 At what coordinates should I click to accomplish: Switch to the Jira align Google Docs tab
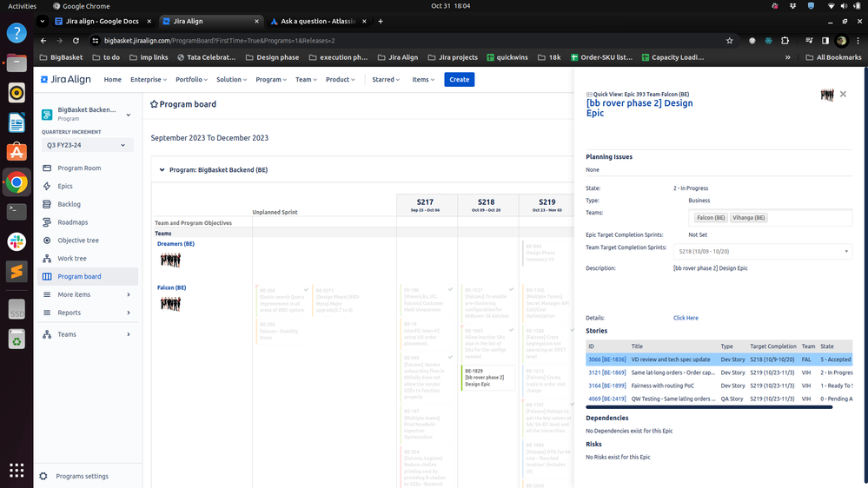point(103,21)
